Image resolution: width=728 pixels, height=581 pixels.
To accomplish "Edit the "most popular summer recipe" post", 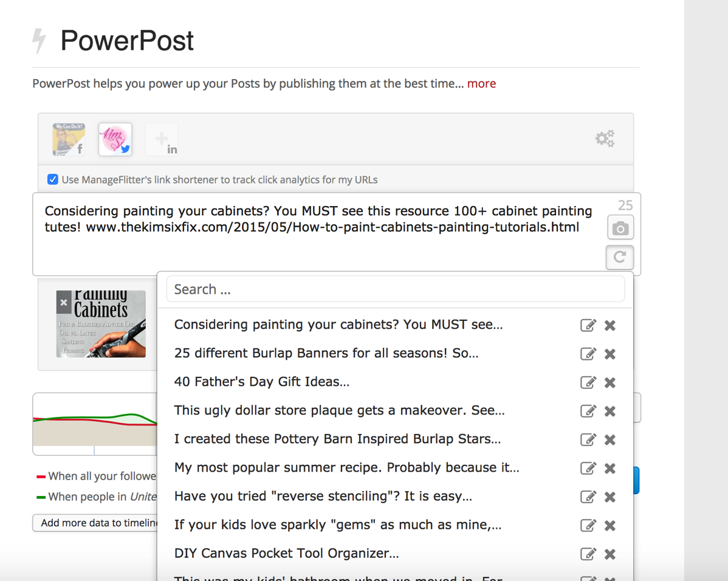I will coord(588,468).
